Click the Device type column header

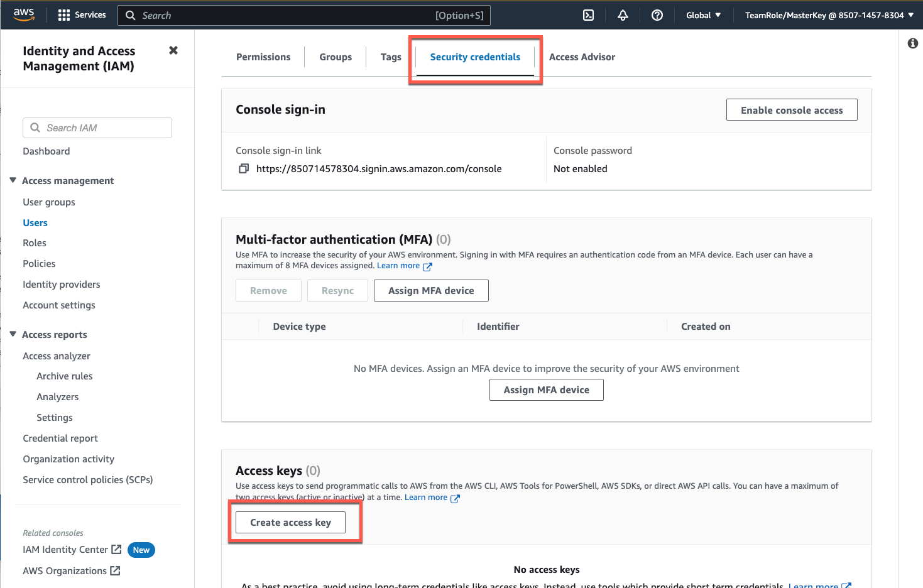click(299, 326)
